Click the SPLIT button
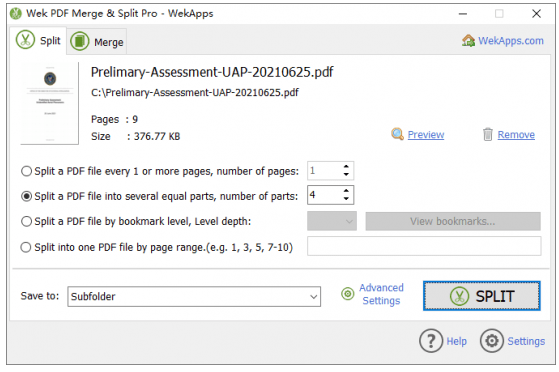 pos(482,296)
